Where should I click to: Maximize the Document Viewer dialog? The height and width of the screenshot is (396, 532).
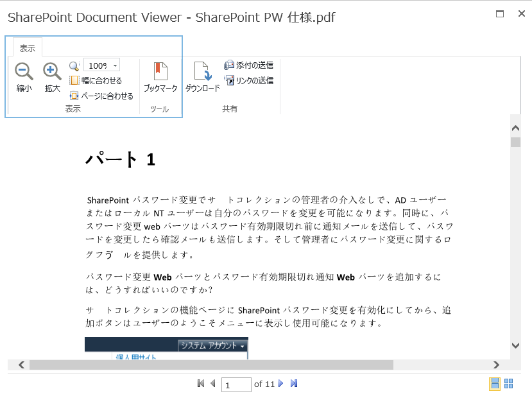tap(500, 14)
